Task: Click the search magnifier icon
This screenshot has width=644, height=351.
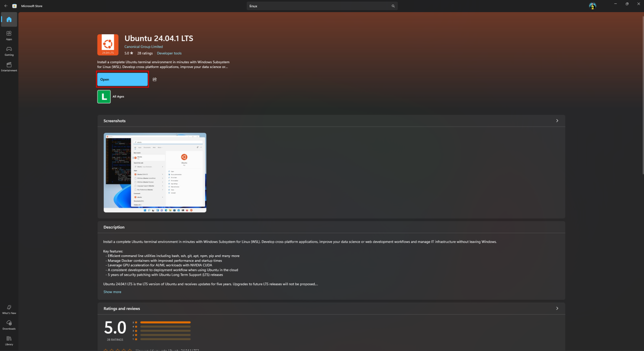Action: coord(393,6)
